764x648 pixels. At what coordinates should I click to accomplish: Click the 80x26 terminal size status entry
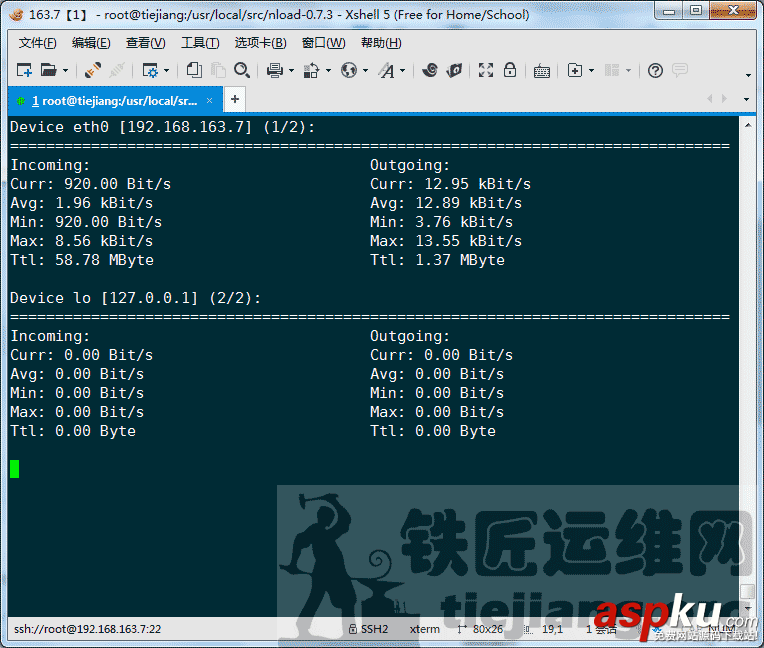click(x=480, y=629)
